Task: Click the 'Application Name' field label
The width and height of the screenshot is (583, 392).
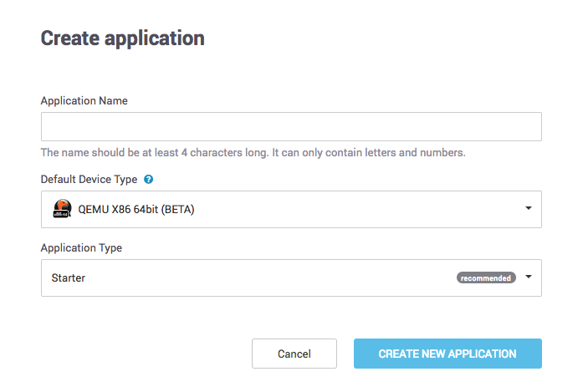Action: pos(84,100)
